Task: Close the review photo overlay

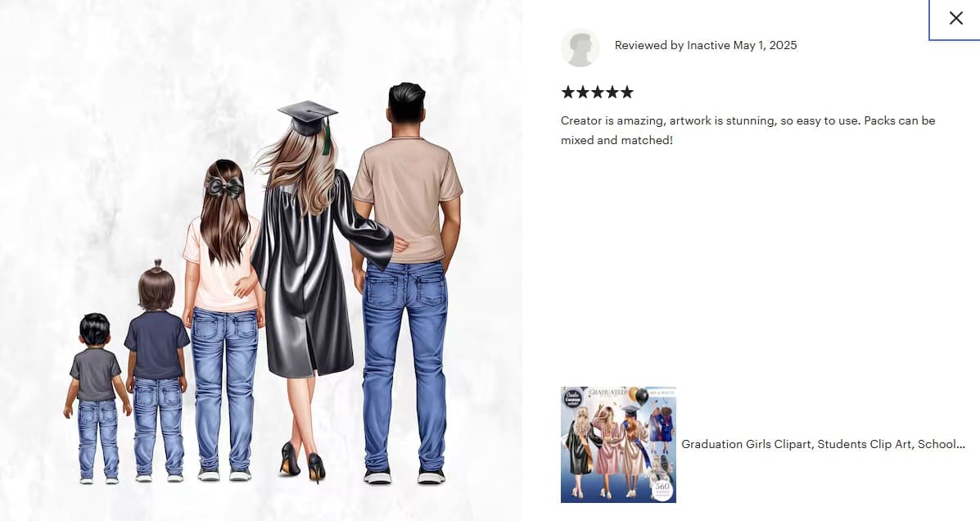Action: (x=955, y=19)
